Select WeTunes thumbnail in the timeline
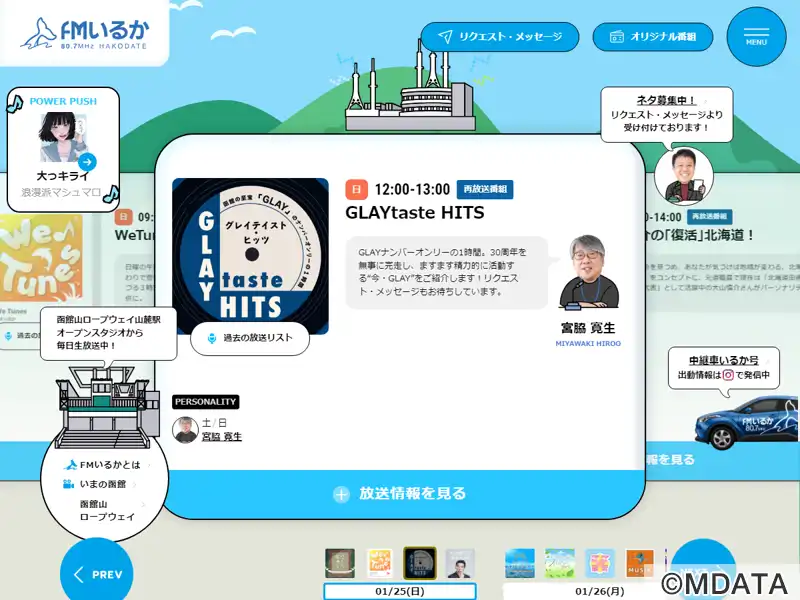Image resolution: width=800 pixels, height=600 pixels. pyautogui.click(x=380, y=563)
